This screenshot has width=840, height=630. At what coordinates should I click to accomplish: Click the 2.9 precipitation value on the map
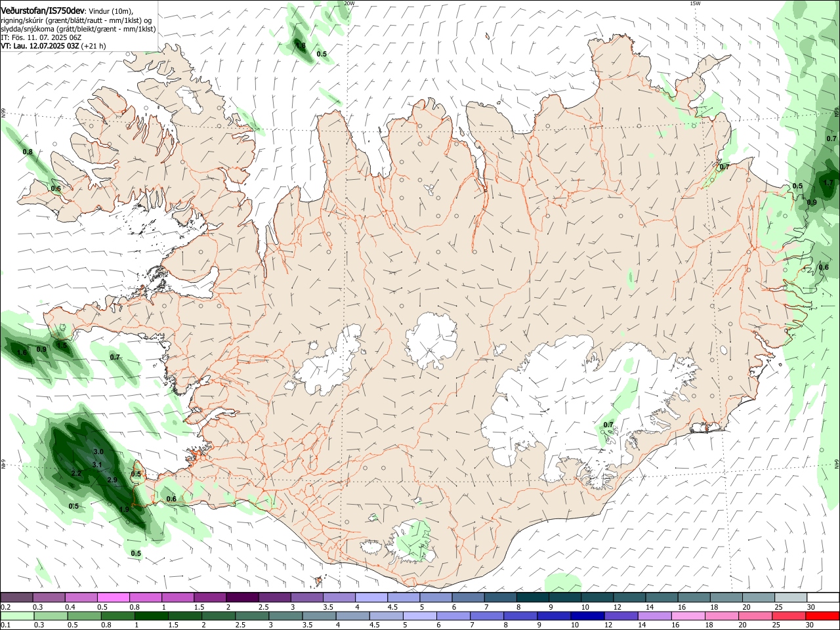point(112,480)
